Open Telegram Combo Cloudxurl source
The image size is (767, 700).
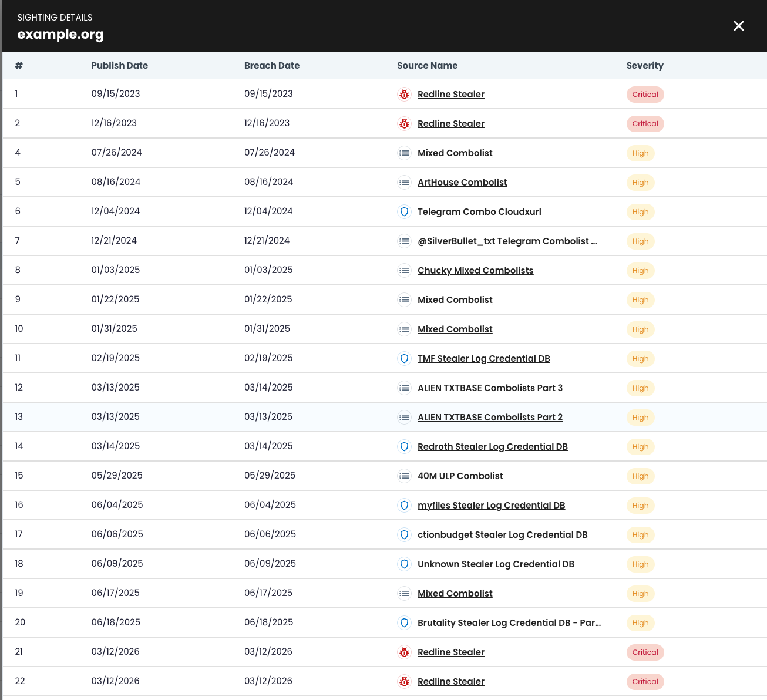click(479, 211)
